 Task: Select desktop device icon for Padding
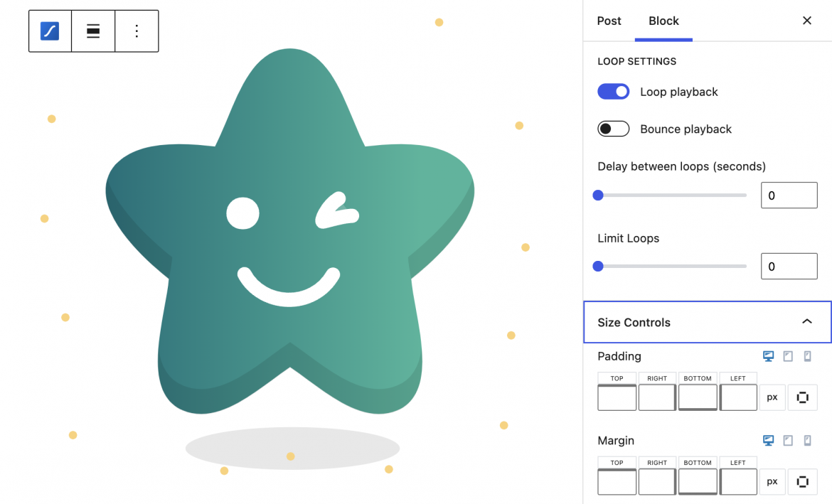tap(768, 356)
